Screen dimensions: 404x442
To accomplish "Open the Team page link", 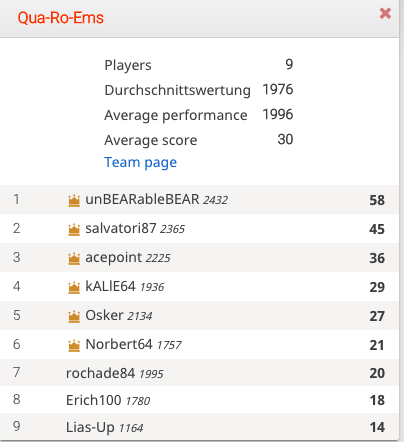I will tap(141, 163).
